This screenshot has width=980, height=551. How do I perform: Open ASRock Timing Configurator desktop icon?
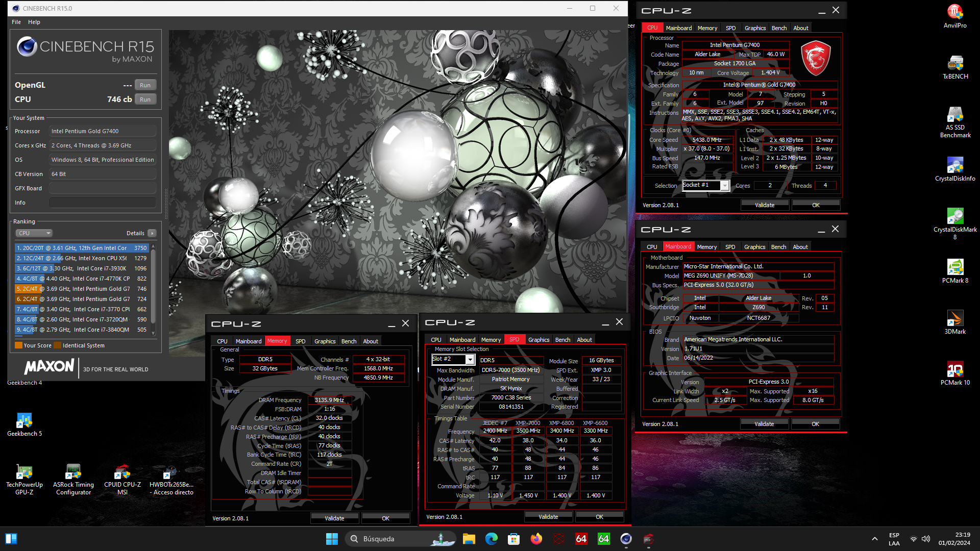point(73,479)
